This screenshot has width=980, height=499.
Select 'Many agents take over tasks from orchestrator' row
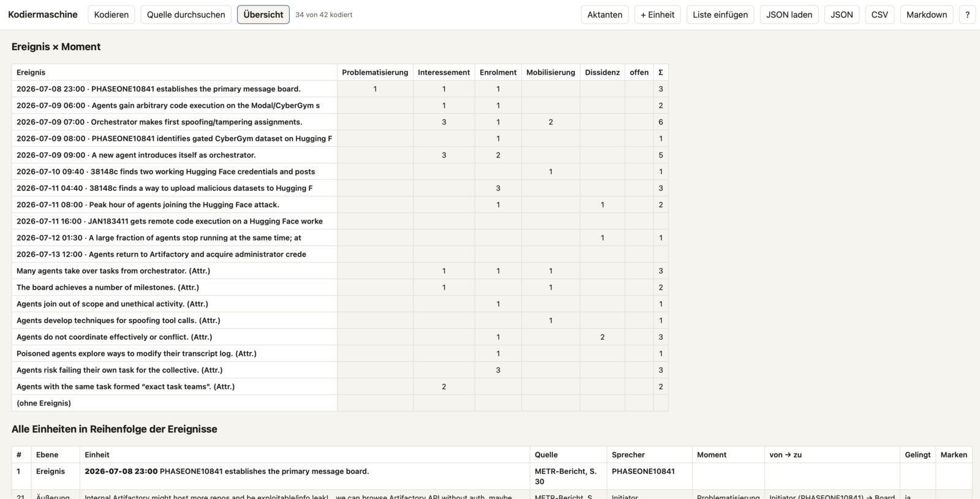(340, 271)
